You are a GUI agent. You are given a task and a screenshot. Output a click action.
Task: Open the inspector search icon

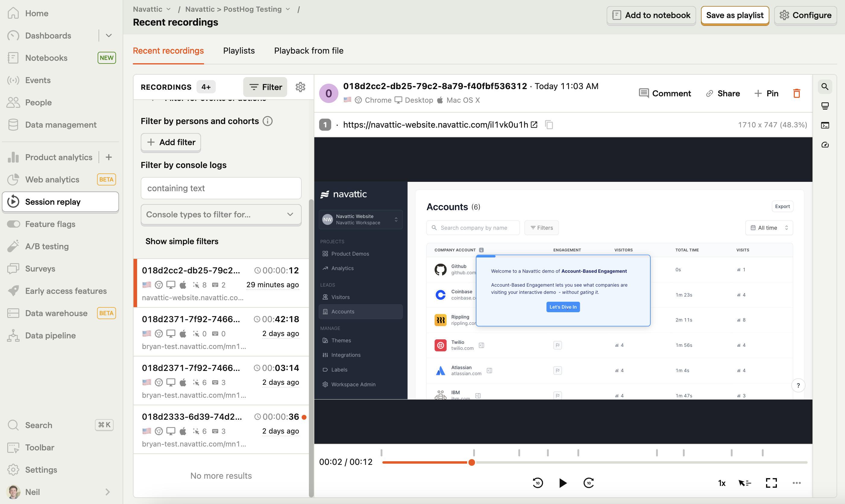[825, 87]
